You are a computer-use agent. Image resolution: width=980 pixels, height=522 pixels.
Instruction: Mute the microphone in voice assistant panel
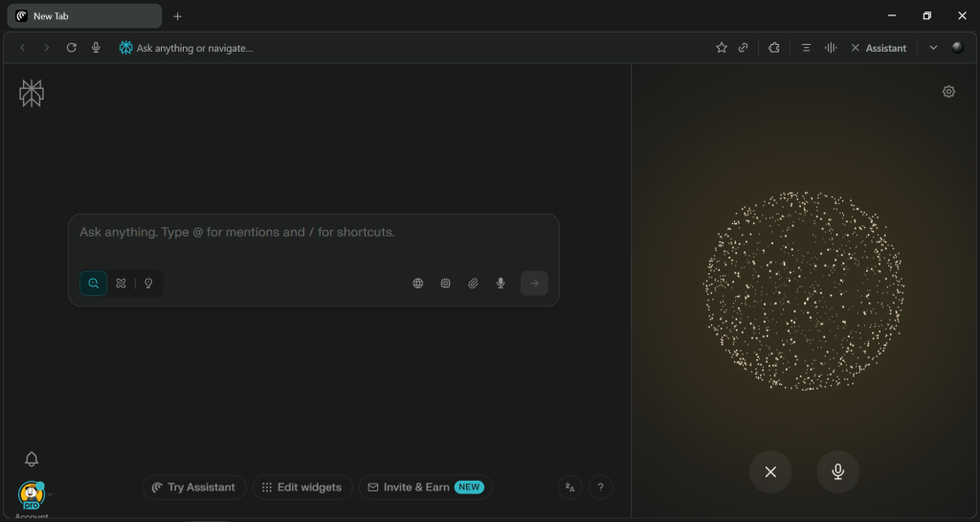tap(837, 471)
